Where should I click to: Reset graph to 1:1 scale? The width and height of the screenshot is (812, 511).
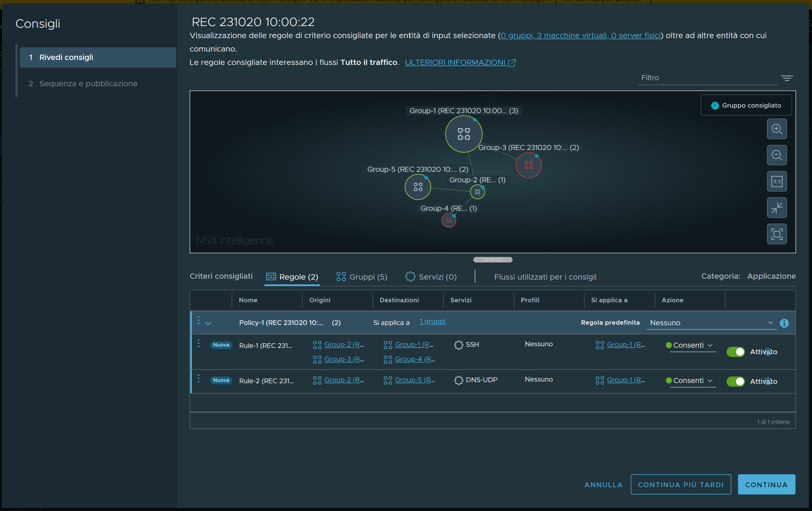pos(777,182)
